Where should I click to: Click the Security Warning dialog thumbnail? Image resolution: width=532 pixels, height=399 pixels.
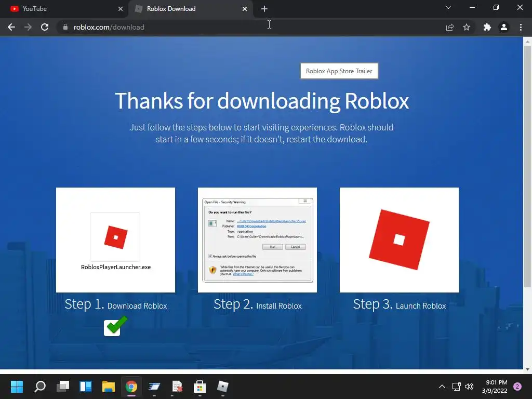(x=257, y=240)
